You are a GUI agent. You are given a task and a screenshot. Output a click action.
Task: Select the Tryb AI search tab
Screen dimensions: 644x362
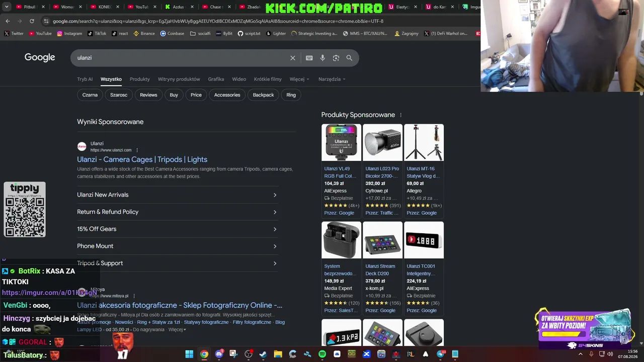coord(85,79)
